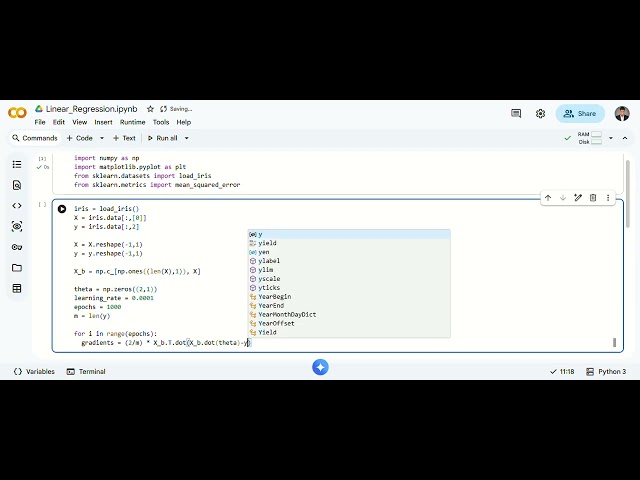Select the 'YearEnd' autocomplete suggestion
The height and width of the screenshot is (480, 640).
(x=349, y=306)
